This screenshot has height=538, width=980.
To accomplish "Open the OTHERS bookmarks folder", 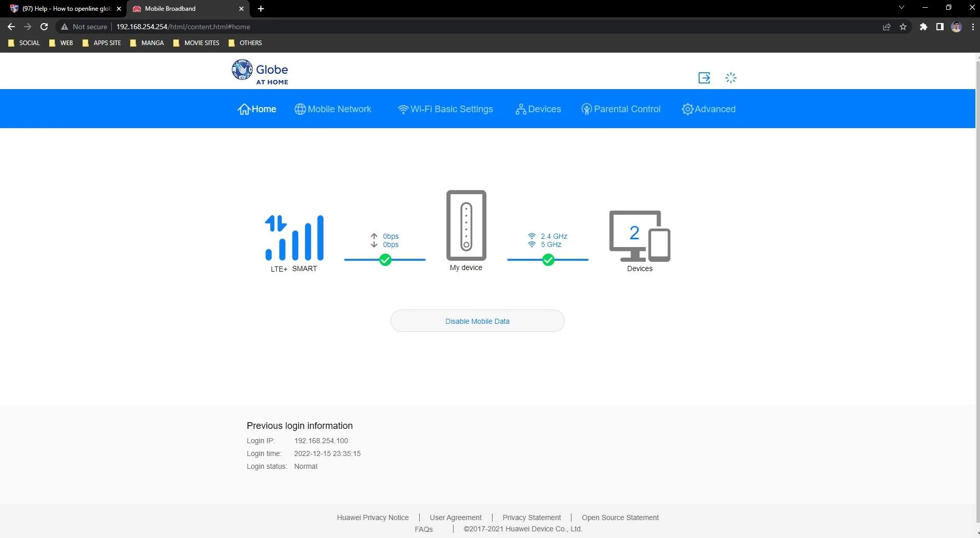I will (x=245, y=43).
